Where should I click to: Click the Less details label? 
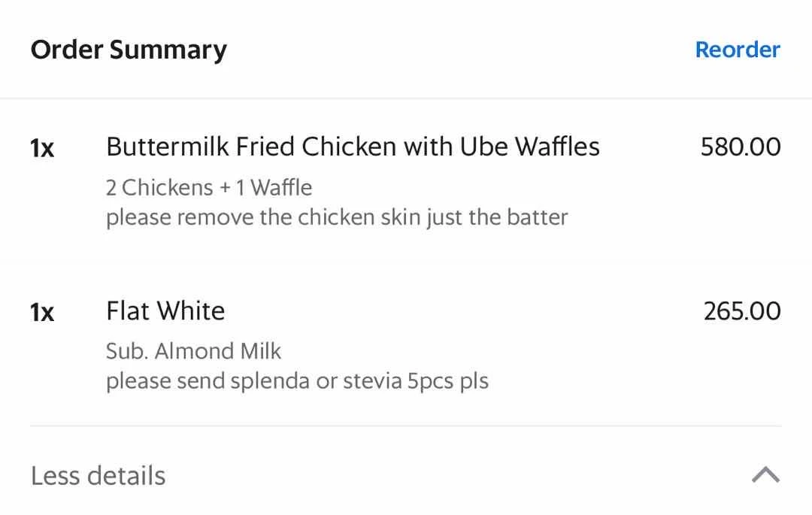pos(98,475)
